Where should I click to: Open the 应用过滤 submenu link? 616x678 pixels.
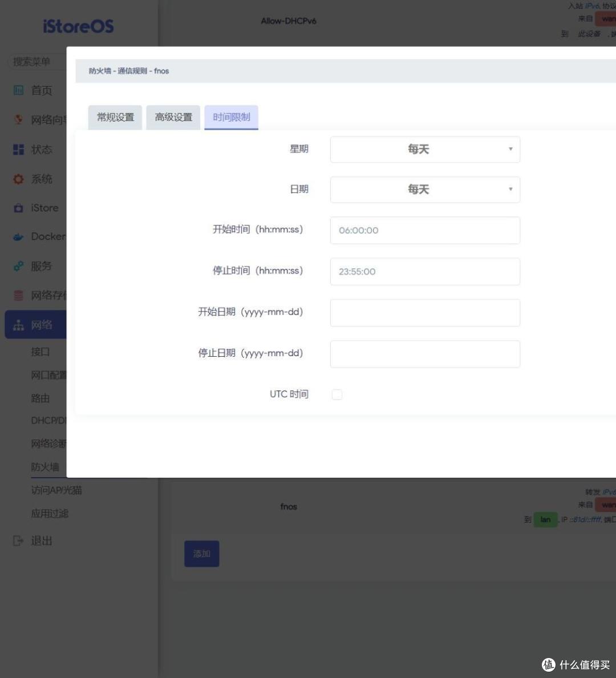[50, 514]
